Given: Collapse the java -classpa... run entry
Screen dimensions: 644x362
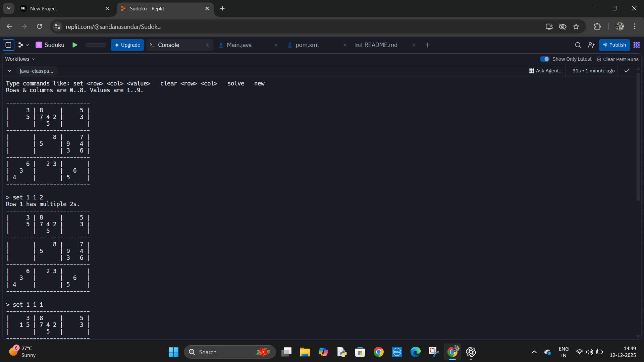Looking at the screenshot, I should pyautogui.click(x=9, y=71).
